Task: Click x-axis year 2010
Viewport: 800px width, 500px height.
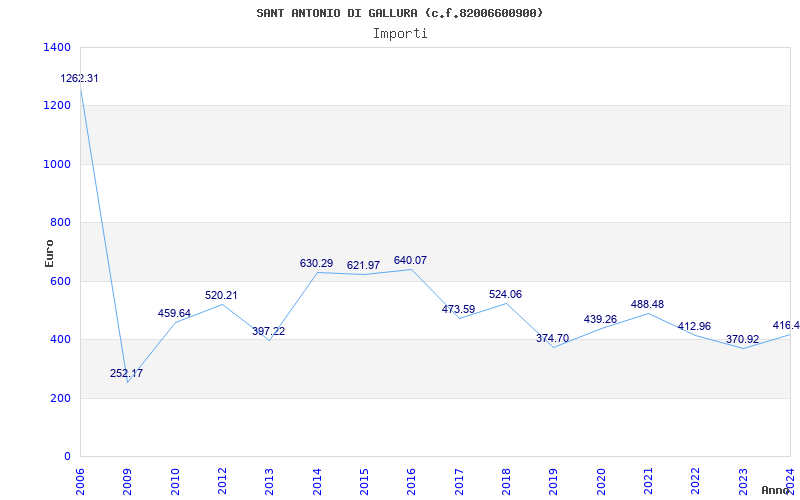Action: (175, 481)
